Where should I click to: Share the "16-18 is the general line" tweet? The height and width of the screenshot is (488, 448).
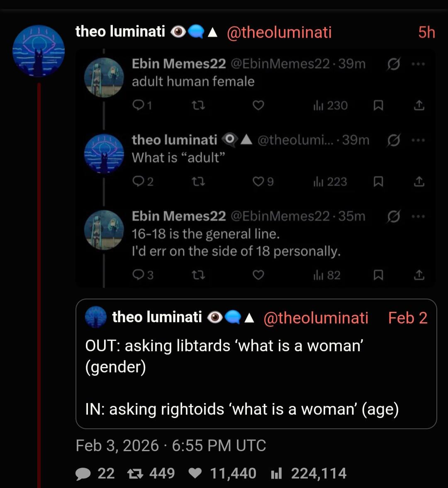[419, 275]
